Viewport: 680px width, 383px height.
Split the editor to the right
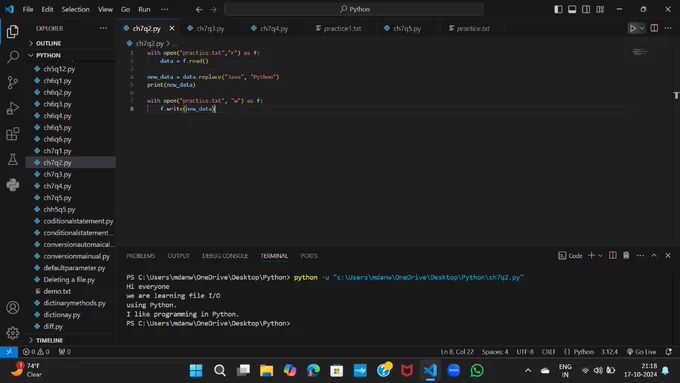(x=654, y=28)
